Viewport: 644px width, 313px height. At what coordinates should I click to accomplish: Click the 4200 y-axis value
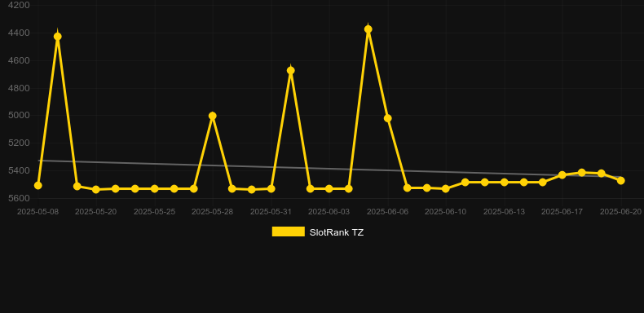[19, 5]
